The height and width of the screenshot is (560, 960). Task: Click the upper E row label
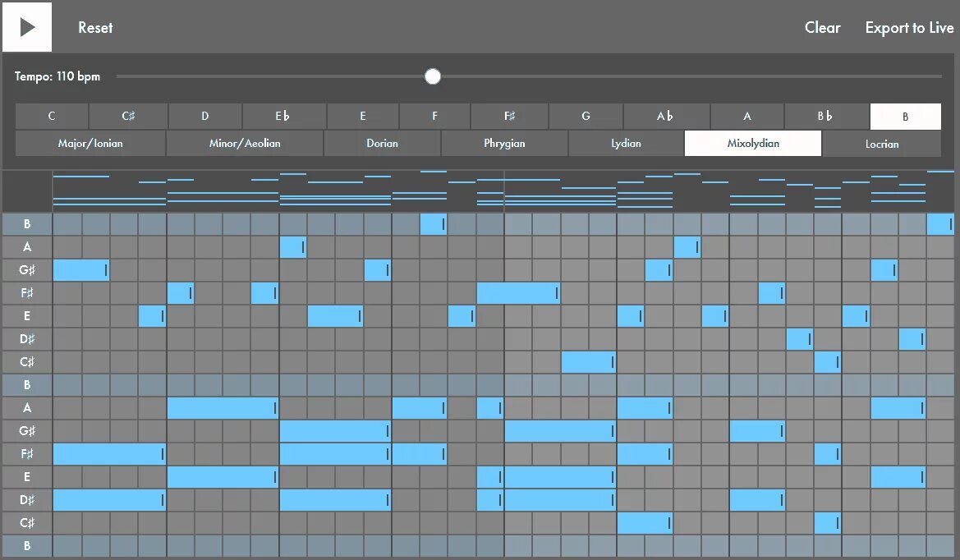click(27, 316)
